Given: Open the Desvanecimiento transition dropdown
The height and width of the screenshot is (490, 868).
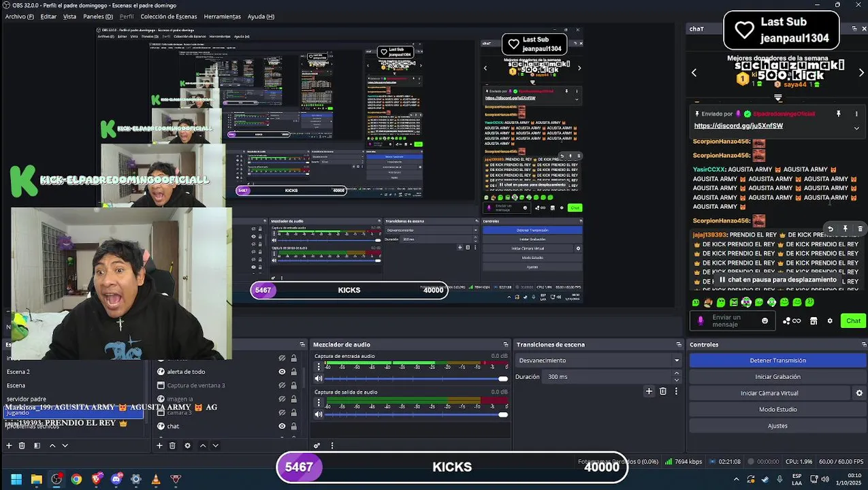Looking at the screenshot, I should pyautogui.click(x=598, y=361).
